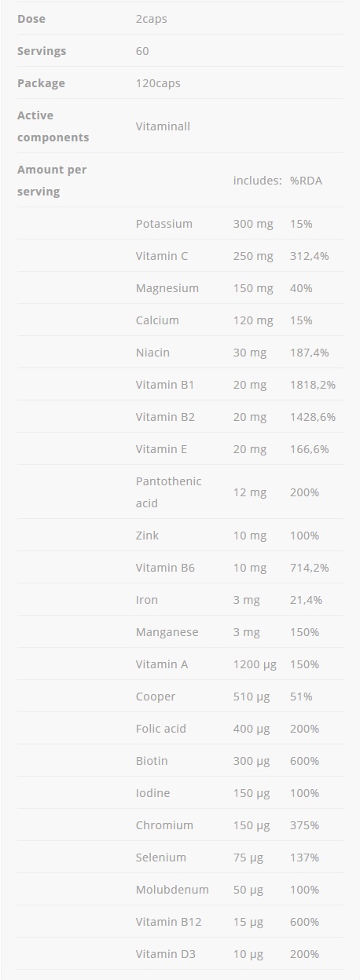
Task: Select the Niacin row label
Action: tap(152, 353)
